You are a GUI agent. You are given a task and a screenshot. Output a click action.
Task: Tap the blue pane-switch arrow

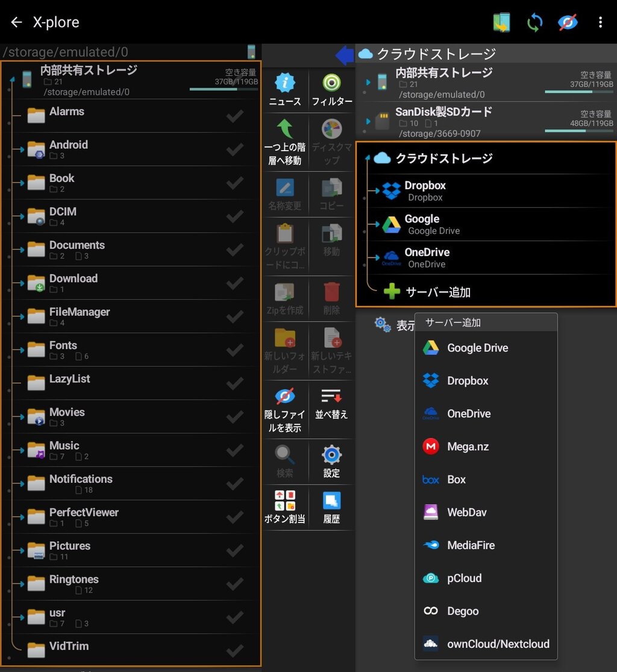click(x=345, y=55)
